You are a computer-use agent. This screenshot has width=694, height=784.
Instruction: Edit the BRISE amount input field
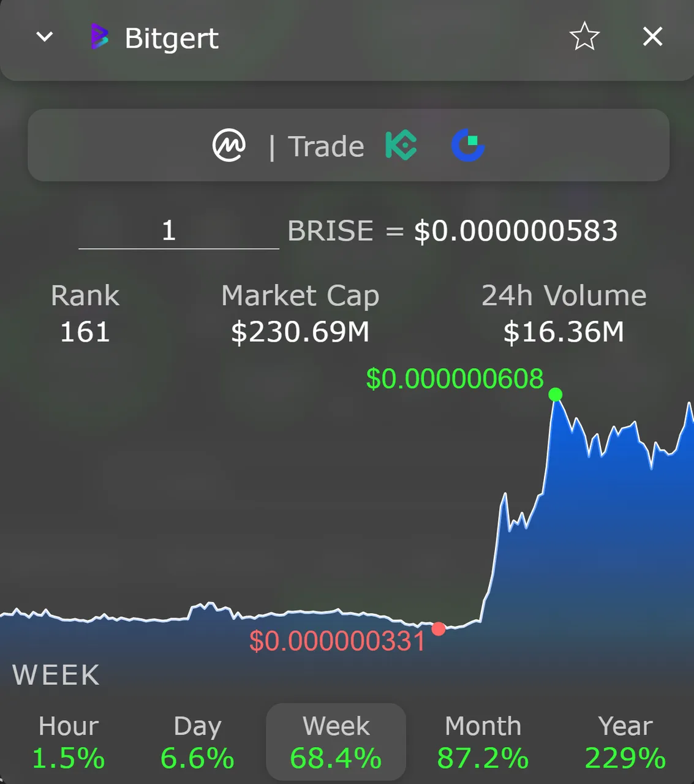(179, 232)
